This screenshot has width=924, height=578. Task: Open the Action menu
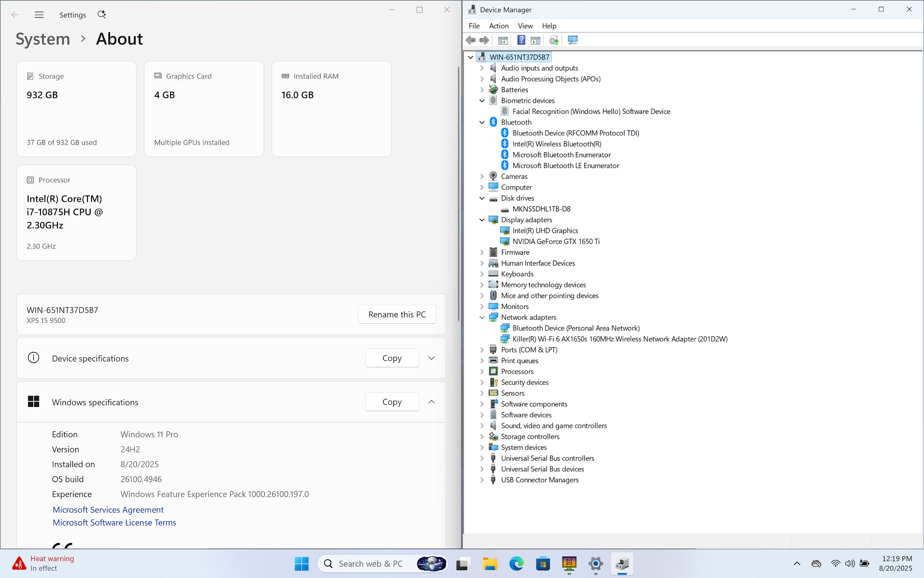pyautogui.click(x=499, y=26)
